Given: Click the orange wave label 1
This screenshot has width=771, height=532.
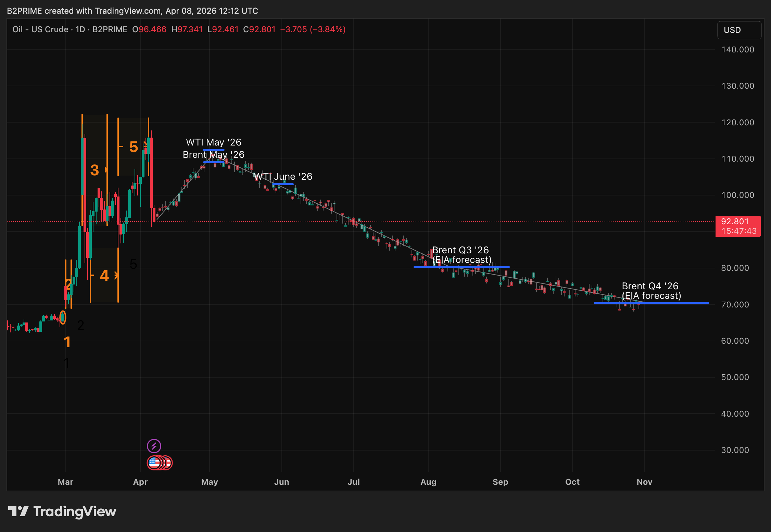Looking at the screenshot, I should tap(68, 341).
